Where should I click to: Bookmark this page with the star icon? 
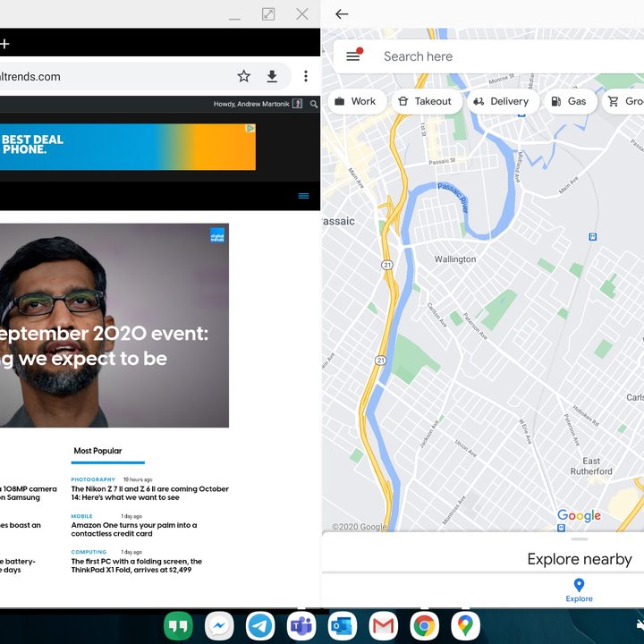[x=243, y=76]
